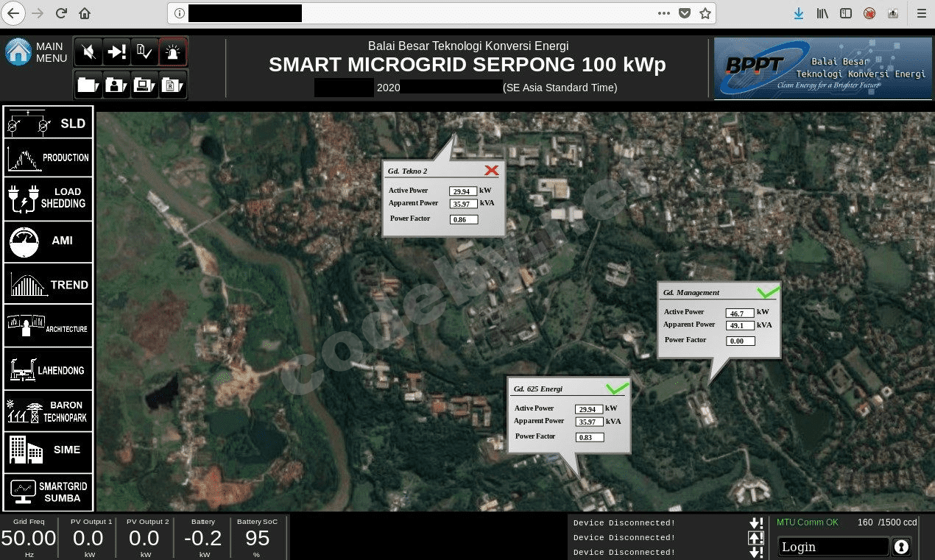This screenshot has height=560, width=935.
Task: Go to the Production page
Action: pyautogui.click(x=48, y=157)
